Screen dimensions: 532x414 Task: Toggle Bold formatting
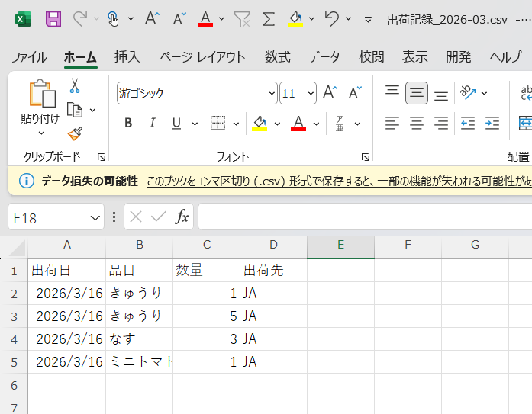click(x=128, y=123)
